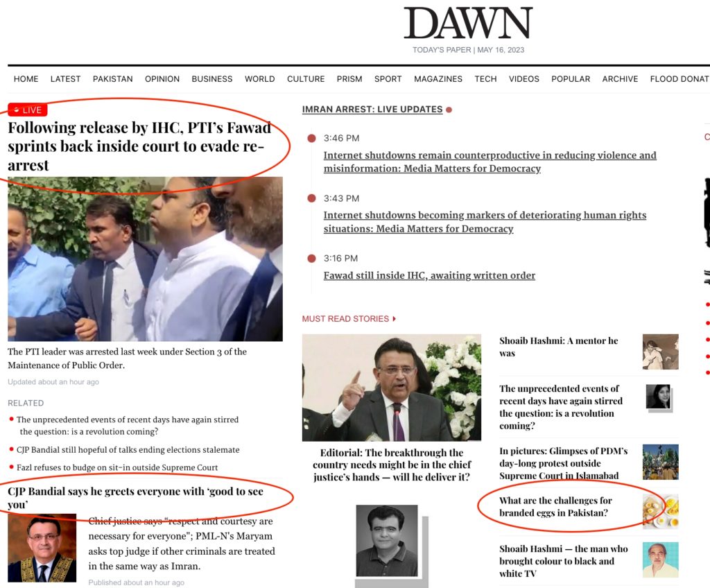
Task: Click the 3:46 PM timeline dot
Action: click(x=311, y=138)
